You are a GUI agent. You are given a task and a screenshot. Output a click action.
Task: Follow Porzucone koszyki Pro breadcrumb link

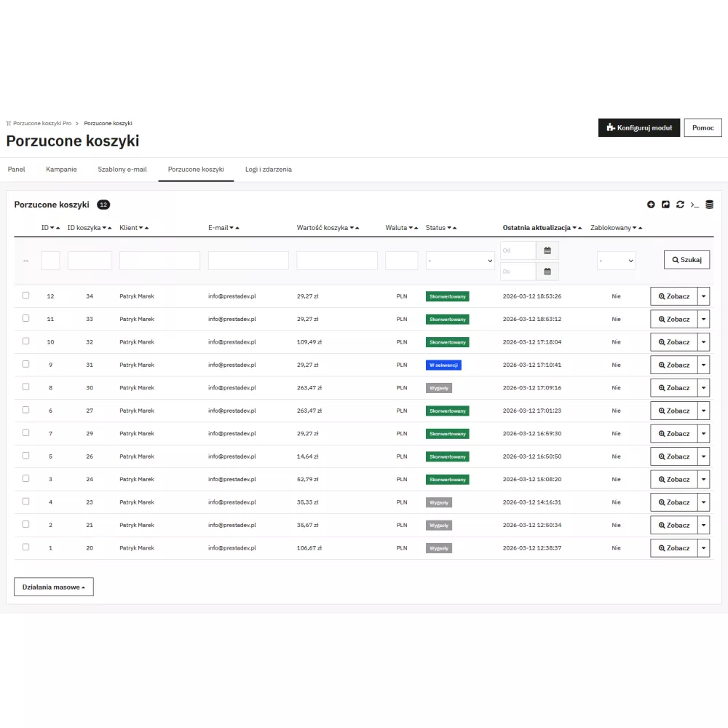pyautogui.click(x=42, y=124)
